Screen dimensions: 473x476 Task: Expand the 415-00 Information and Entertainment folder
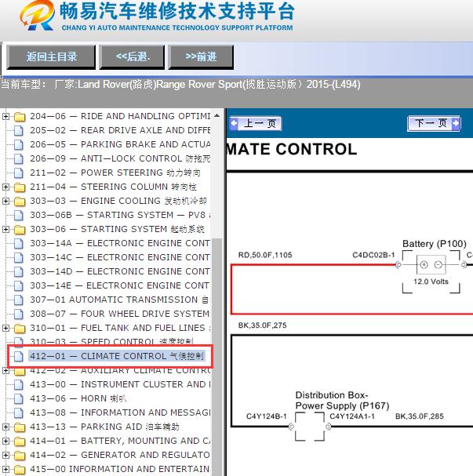pos(5,469)
